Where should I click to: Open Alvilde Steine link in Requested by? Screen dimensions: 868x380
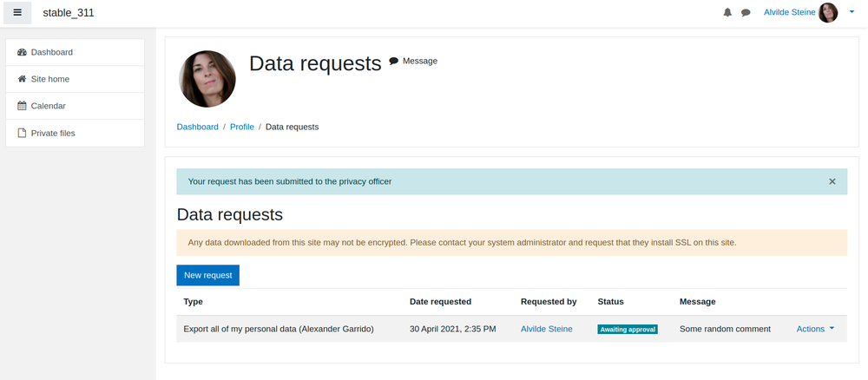(x=546, y=329)
